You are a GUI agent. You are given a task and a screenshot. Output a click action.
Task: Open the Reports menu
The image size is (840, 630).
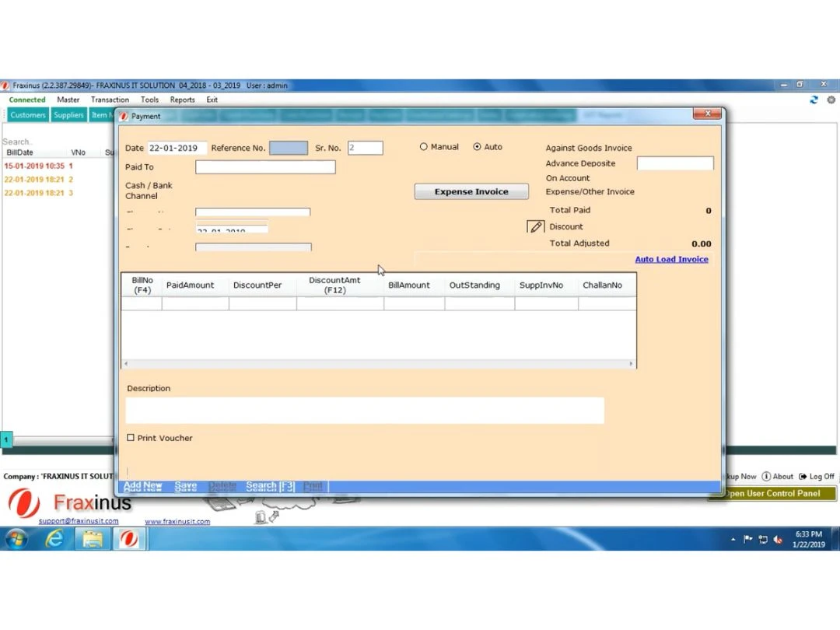(x=182, y=100)
